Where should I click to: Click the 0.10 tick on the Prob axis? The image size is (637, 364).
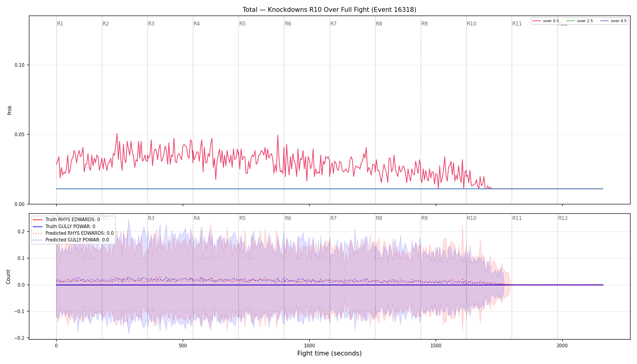(x=19, y=65)
